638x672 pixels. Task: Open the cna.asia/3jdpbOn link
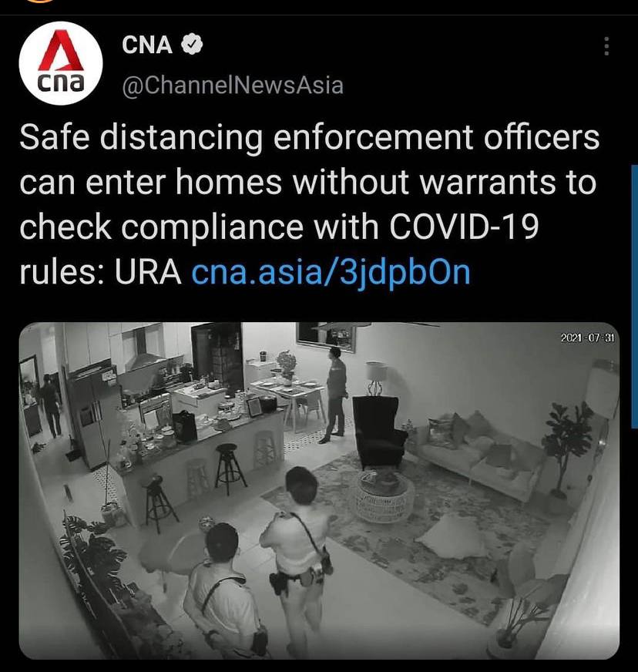(x=331, y=272)
